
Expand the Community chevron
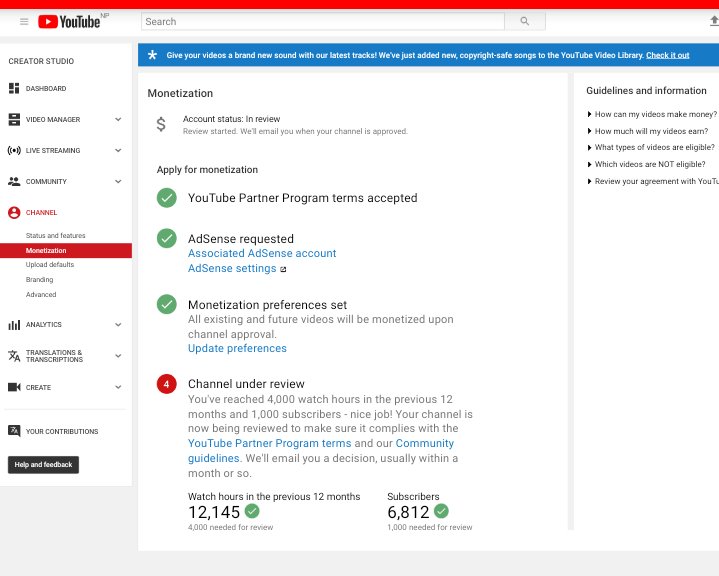click(118, 182)
